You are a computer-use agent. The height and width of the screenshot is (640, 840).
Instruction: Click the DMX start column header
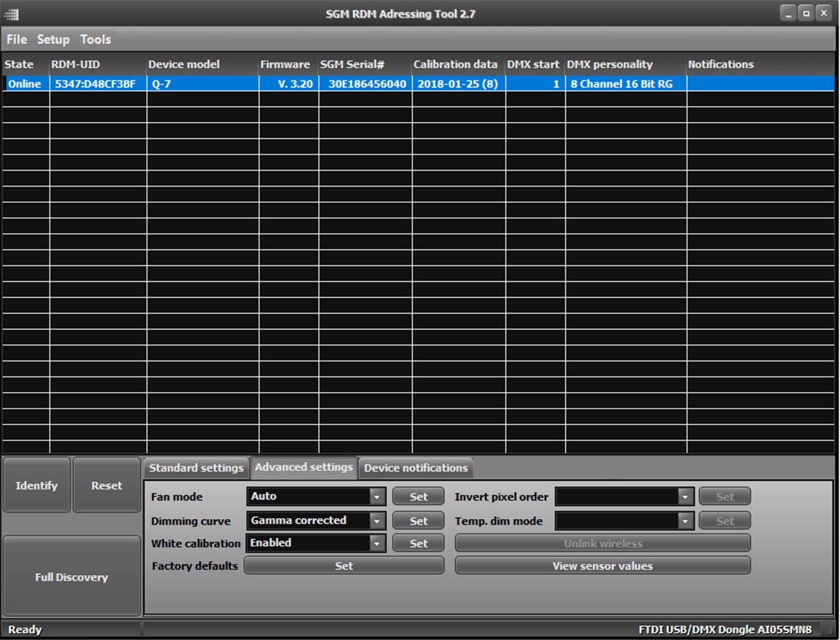tap(533, 64)
